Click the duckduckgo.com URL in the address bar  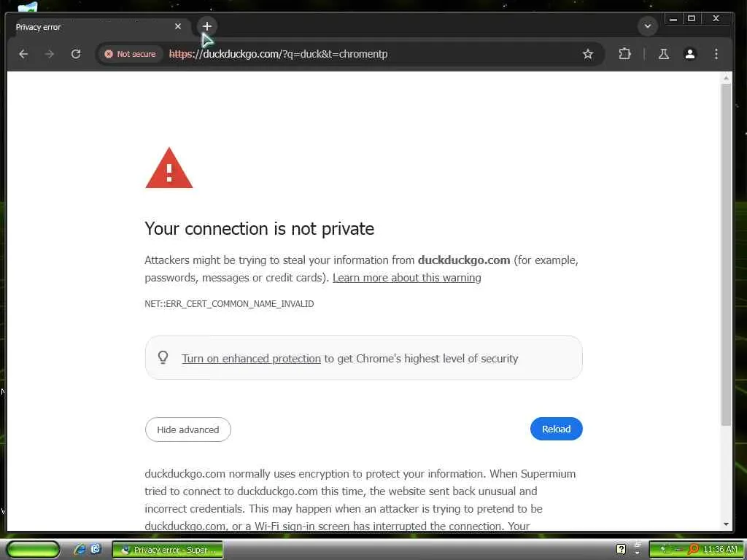point(278,54)
